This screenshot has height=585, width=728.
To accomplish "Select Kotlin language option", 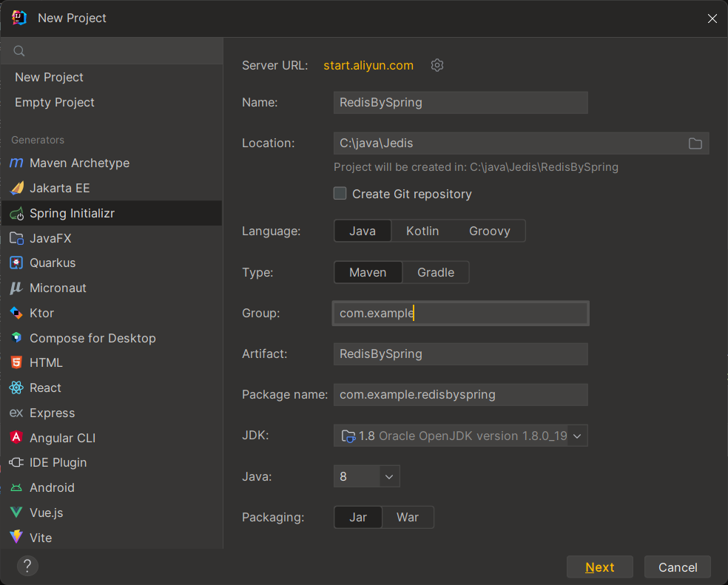I will 422,231.
